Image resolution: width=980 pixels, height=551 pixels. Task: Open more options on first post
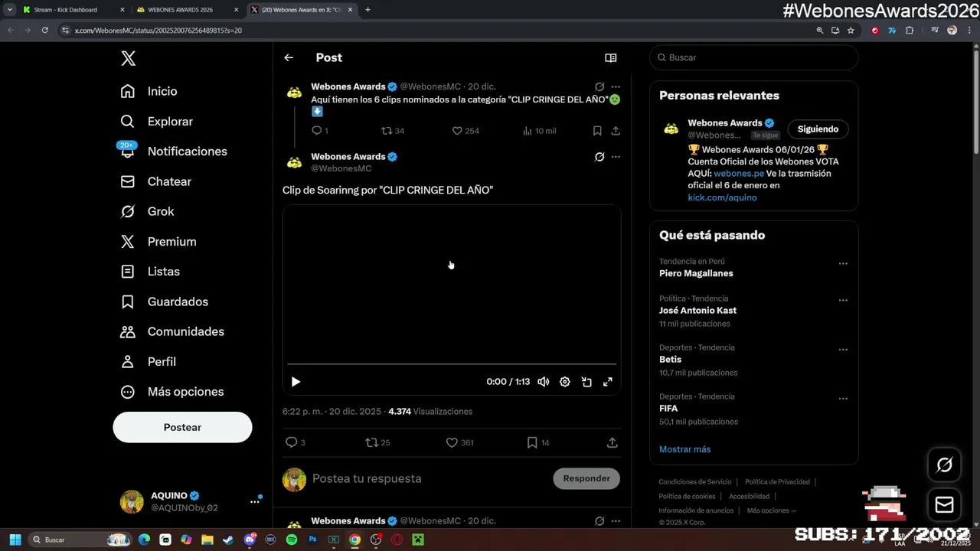[616, 86]
